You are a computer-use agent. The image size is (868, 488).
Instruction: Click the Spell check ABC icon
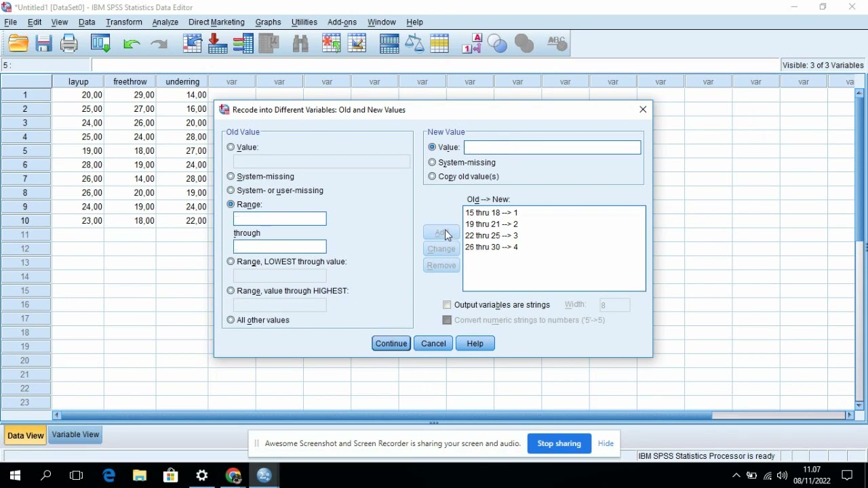coord(557,44)
